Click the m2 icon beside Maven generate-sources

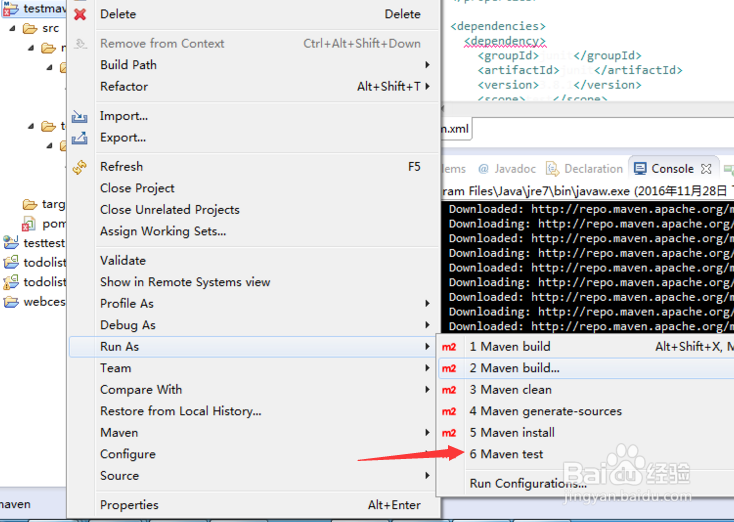pyautogui.click(x=449, y=412)
